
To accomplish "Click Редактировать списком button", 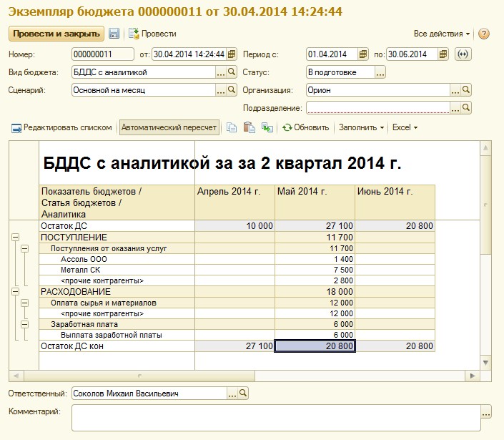I will point(61,127).
